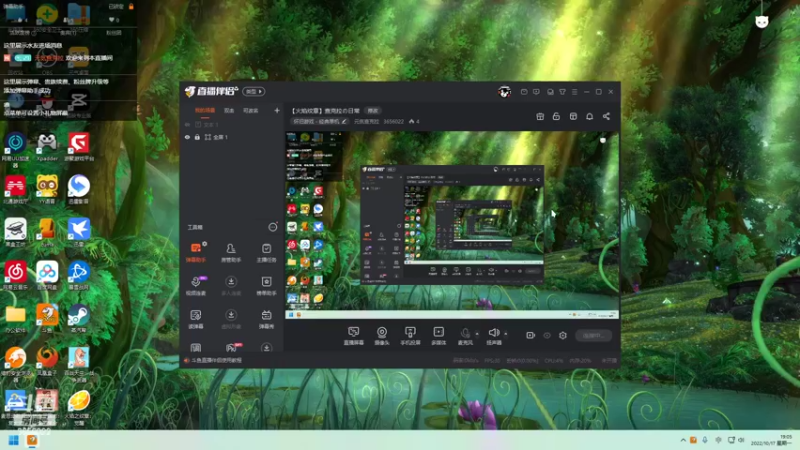Select the 全屏 1 source row
Screen dimensions: 800x450
click(232, 137)
